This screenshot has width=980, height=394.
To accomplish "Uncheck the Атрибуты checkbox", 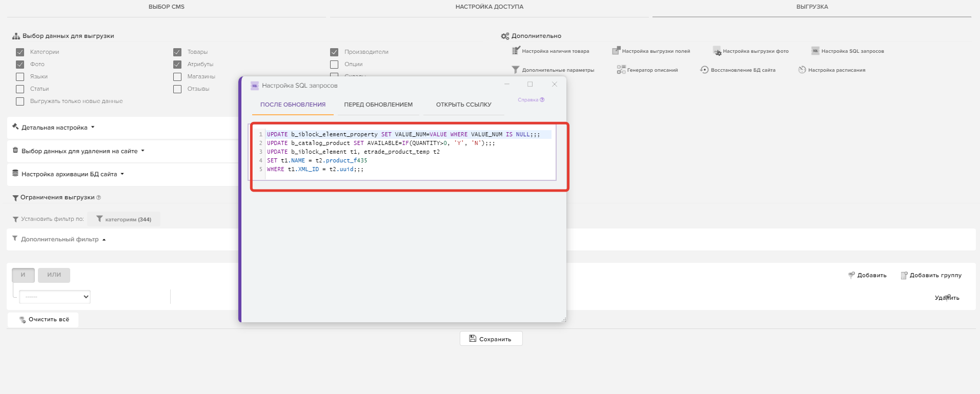I will [x=177, y=64].
